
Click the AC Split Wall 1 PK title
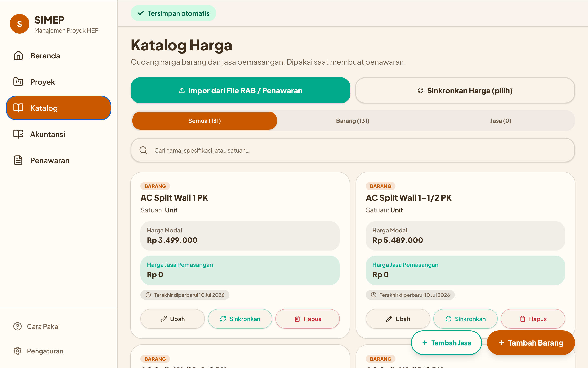click(174, 198)
